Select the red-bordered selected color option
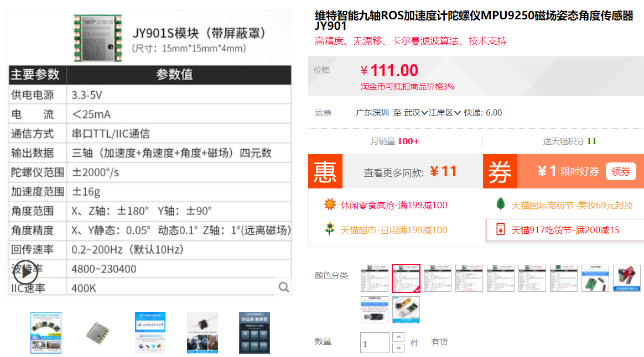This screenshot has height=357, width=644. [406, 278]
